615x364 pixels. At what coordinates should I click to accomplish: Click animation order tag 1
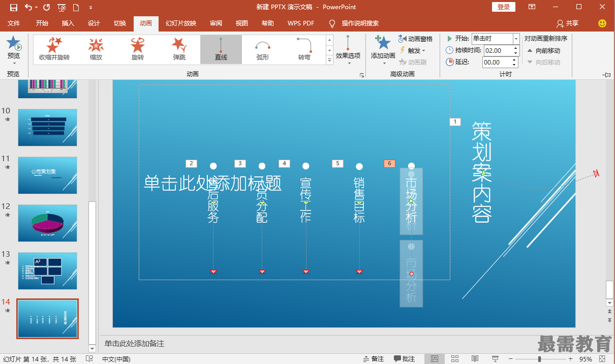[455, 122]
